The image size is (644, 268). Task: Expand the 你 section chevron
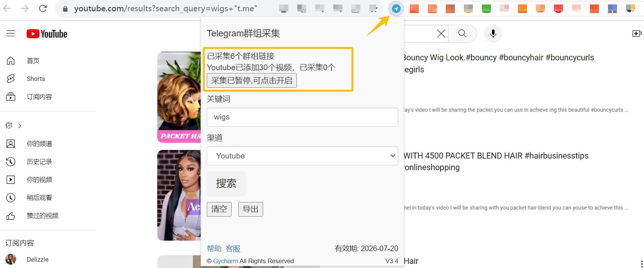(20, 126)
